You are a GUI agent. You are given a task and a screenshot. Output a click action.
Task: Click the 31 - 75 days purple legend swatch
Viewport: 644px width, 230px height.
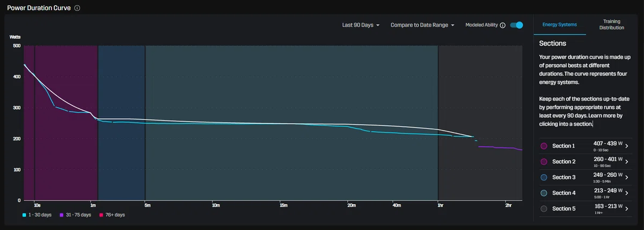(x=61, y=215)
